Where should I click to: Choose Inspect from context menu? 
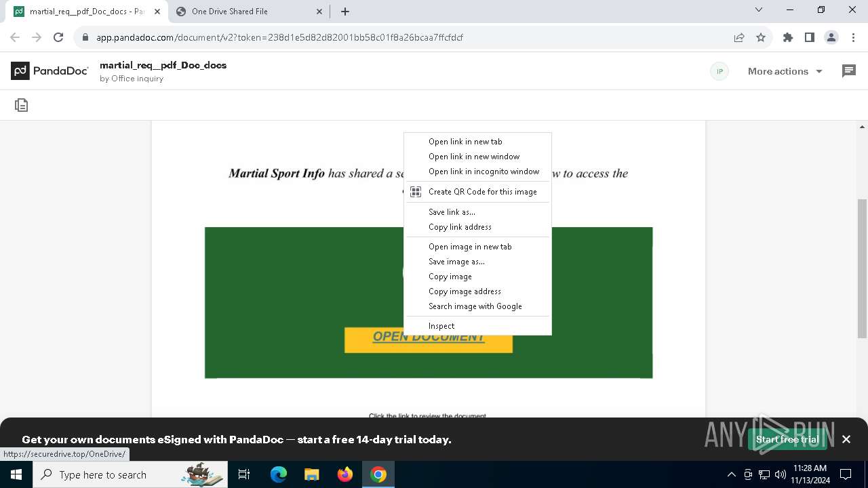(x=477, y=326)
